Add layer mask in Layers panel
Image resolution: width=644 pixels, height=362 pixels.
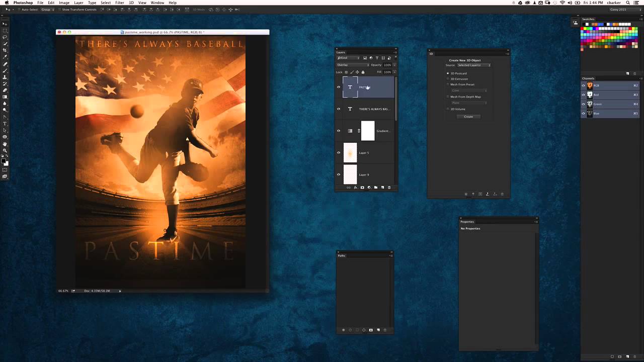362,188
